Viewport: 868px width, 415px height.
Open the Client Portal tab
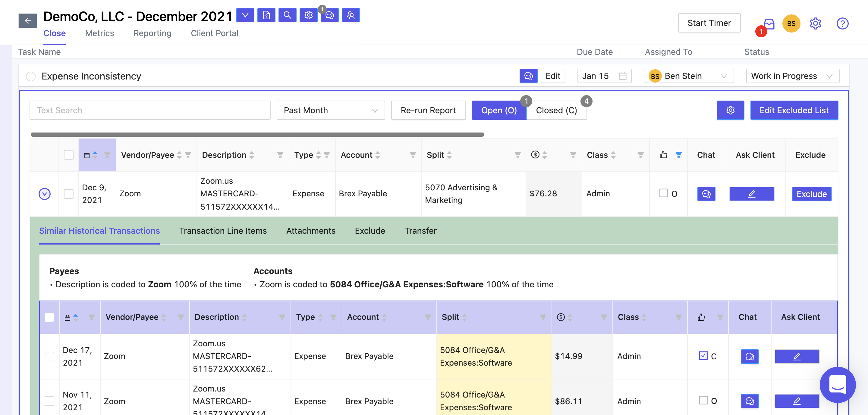pos(214,33)
